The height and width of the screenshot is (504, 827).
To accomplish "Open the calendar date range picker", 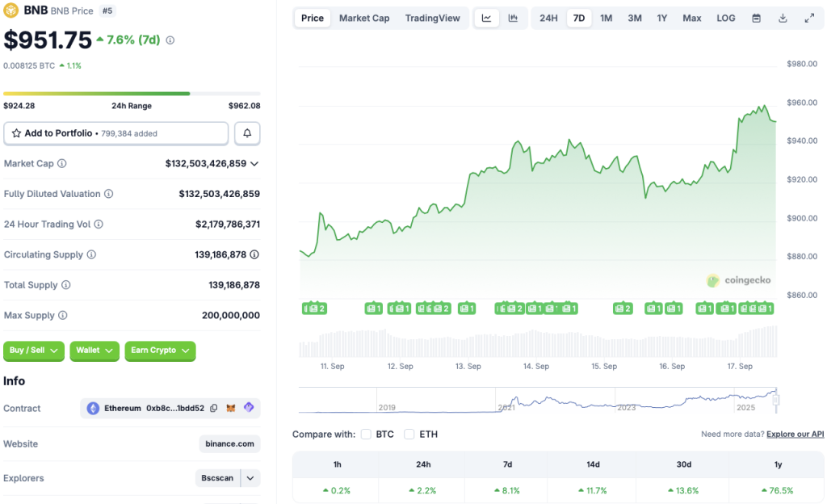I will (756, 18).
